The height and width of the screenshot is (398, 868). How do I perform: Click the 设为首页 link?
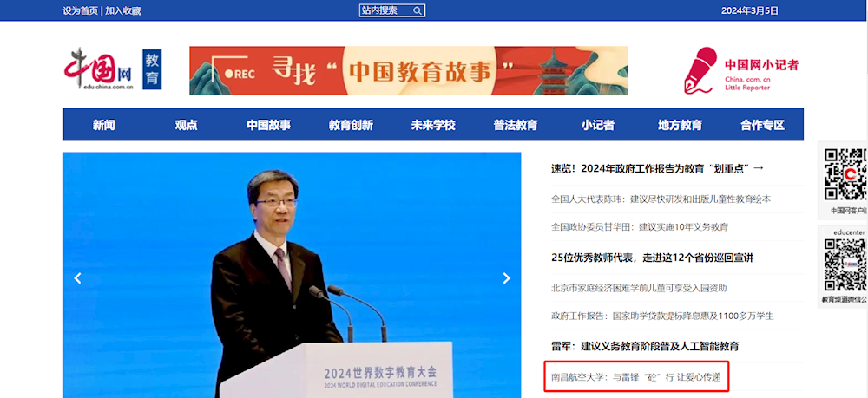click(81, 11)
